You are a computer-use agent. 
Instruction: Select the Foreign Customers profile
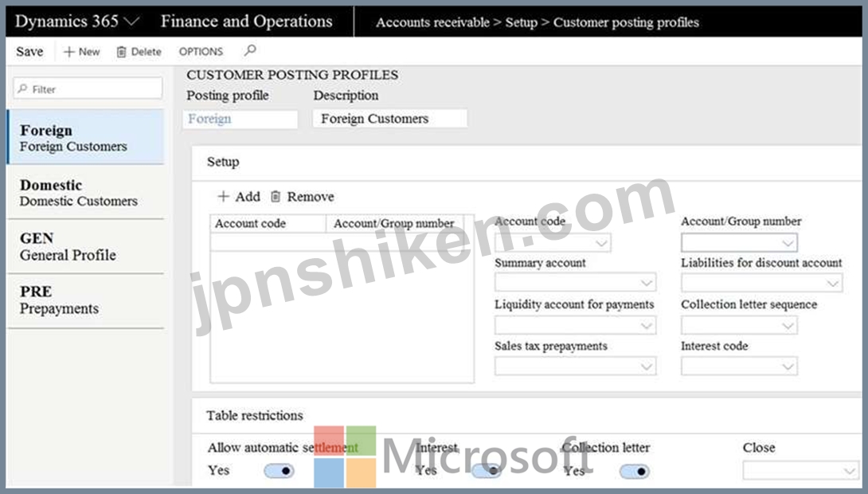point(86,137)
